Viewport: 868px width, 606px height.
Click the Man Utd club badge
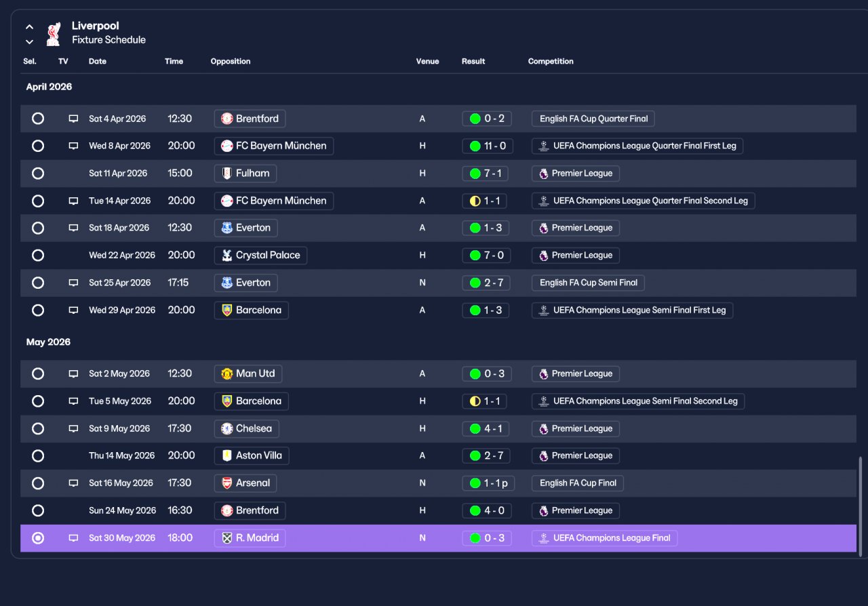pyautogui.click(x=227, y=373)
